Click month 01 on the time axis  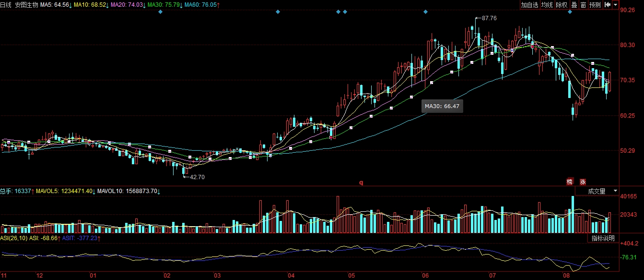[x=93, y=276]
